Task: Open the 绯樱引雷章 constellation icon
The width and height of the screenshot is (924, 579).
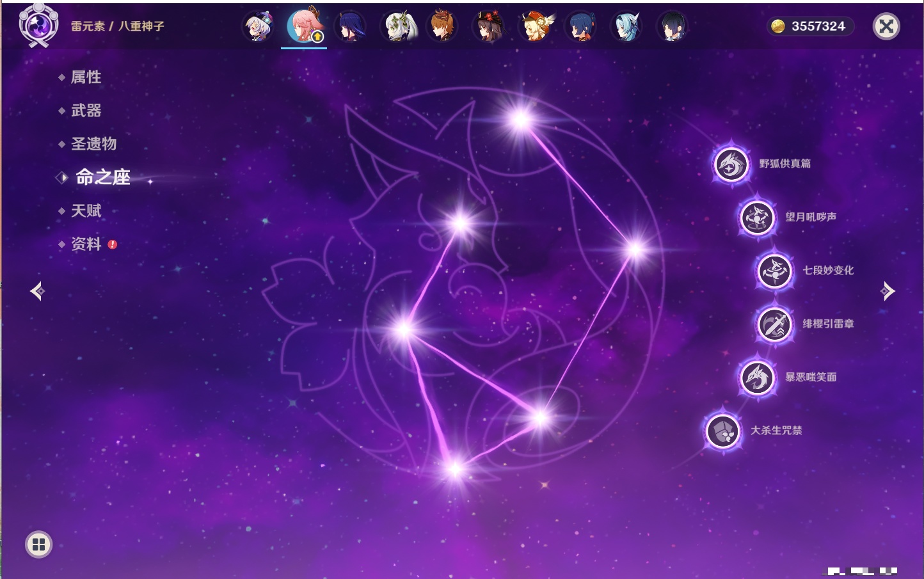Action: click(x=775, y=324)
